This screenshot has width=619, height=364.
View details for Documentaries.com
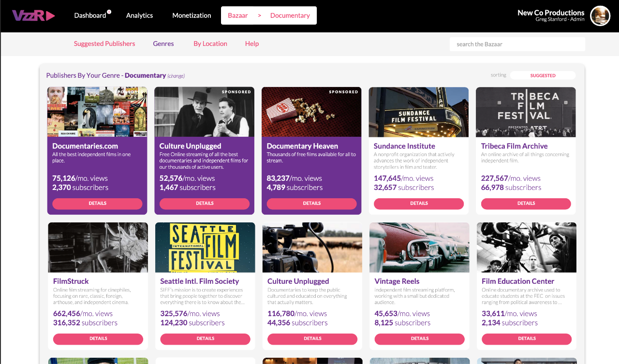pyautogui.click(x=97, y=204)
